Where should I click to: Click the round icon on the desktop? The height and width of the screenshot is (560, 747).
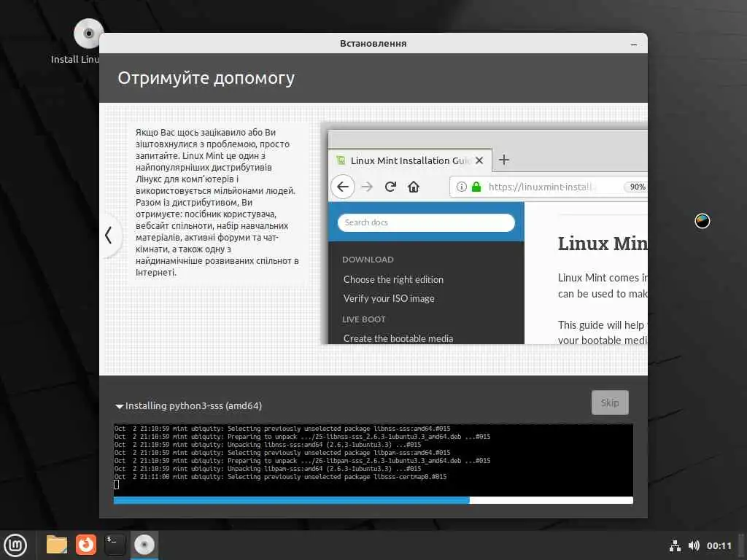pyautogui.click(x=703, y=221)
